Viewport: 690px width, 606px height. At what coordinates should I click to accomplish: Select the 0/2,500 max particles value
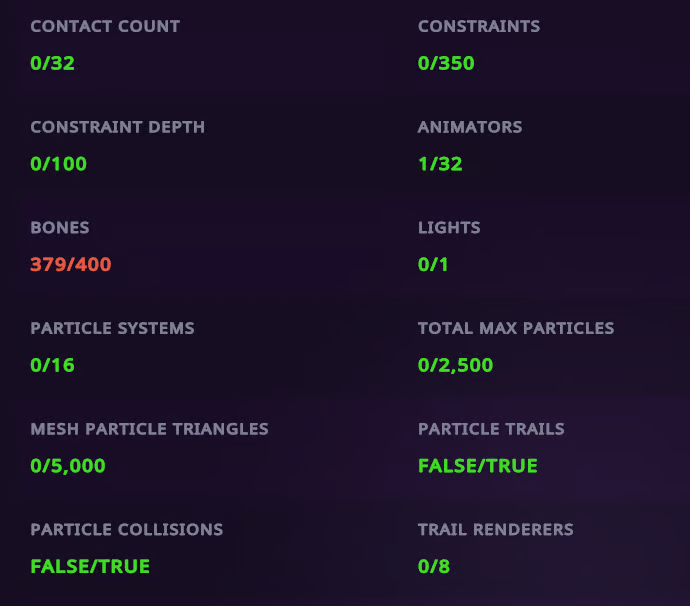click(455, 365)
